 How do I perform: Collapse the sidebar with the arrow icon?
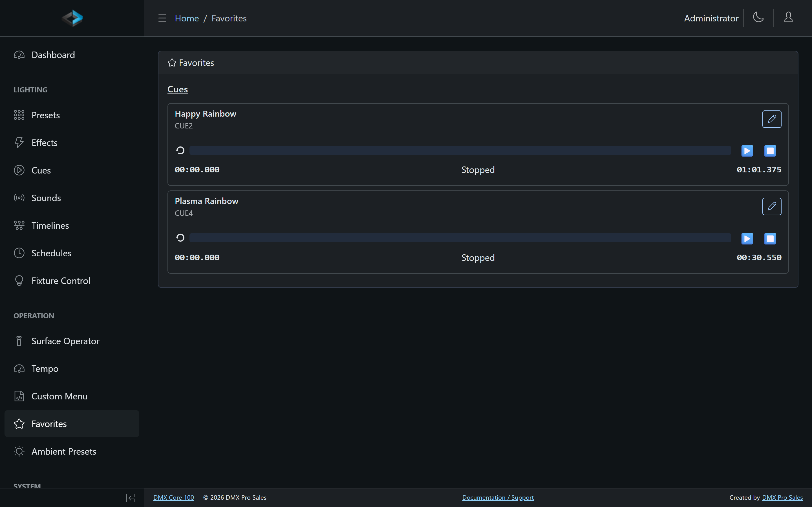(x=130, y=498)
